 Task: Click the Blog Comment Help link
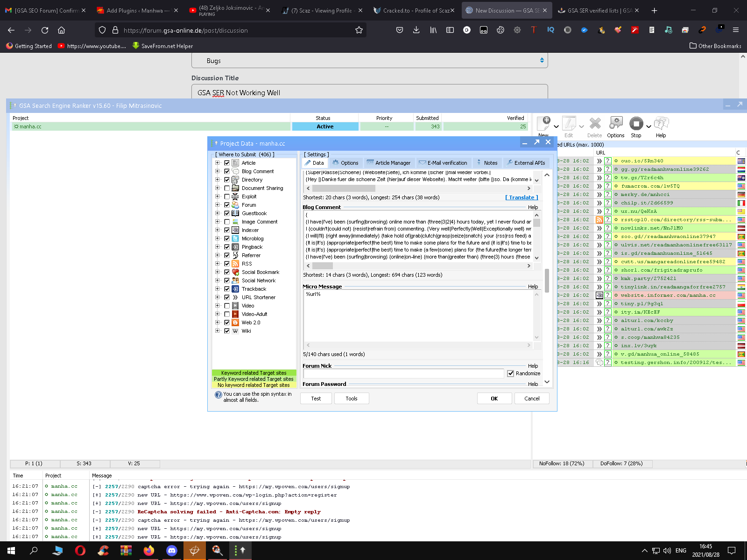coord(533,207)
